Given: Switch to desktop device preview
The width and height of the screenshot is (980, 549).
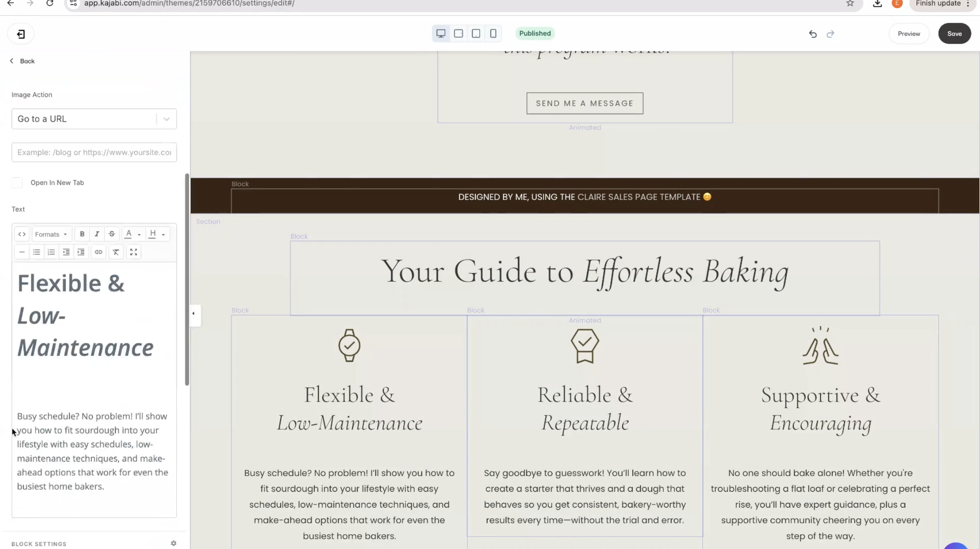Looking at the screenshot, I should tap(440, 33).
